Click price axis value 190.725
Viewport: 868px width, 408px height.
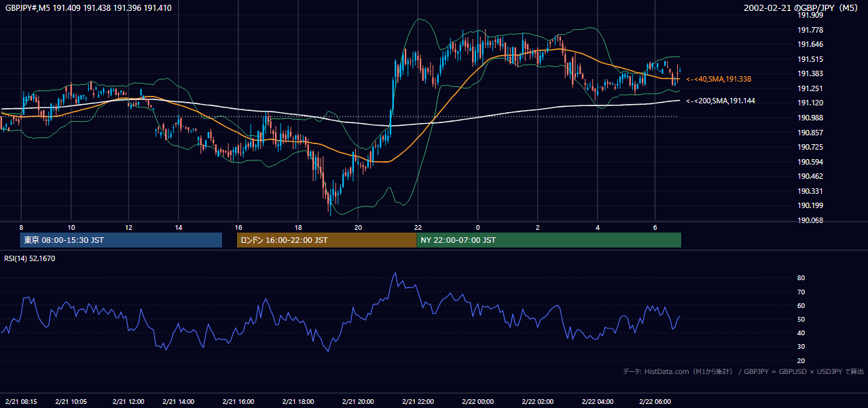click(810, 147)
